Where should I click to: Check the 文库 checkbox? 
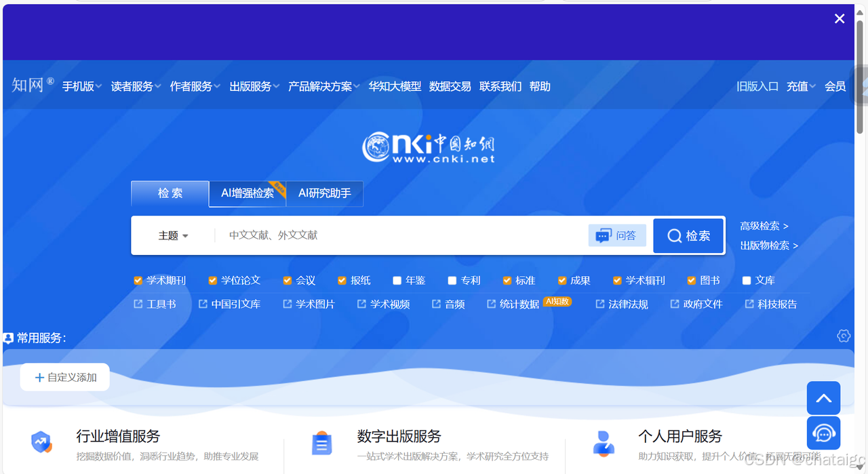(747, 280)
